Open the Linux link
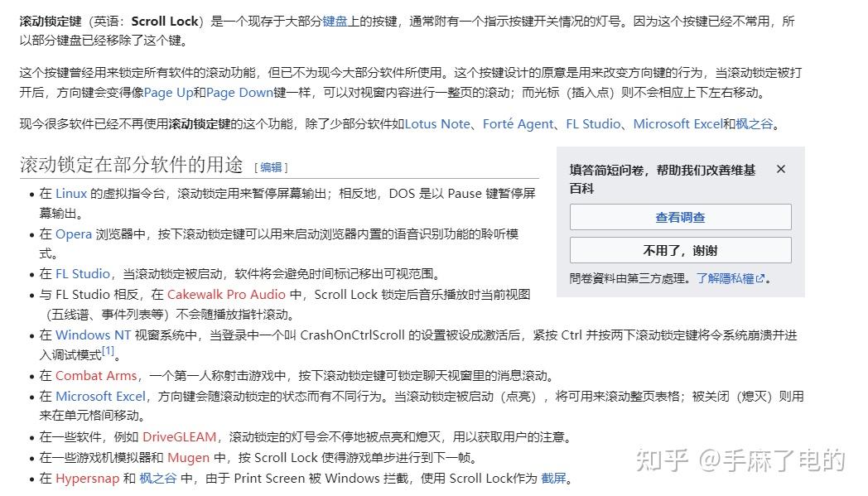 pos(71,193)
